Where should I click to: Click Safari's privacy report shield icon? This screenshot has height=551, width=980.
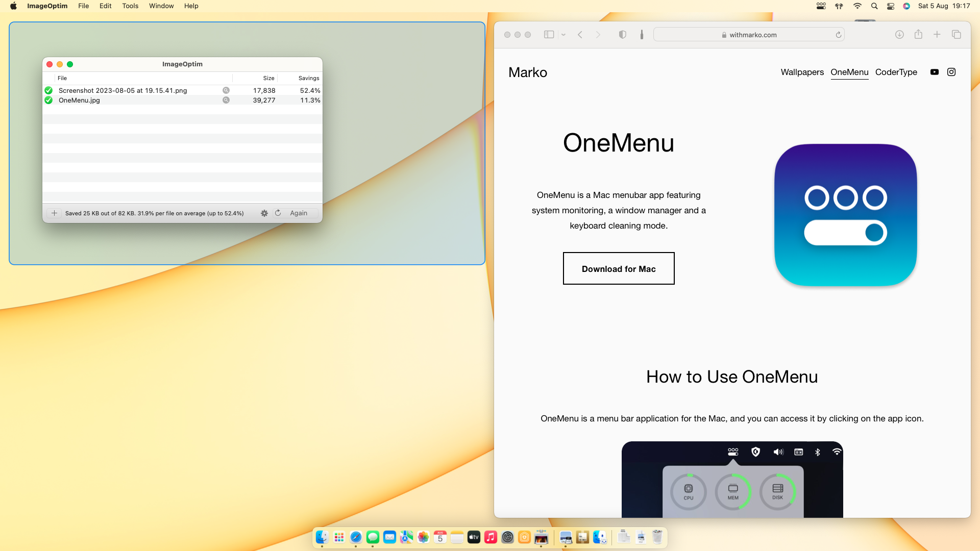pyautogui.click(x=622, y=34)
